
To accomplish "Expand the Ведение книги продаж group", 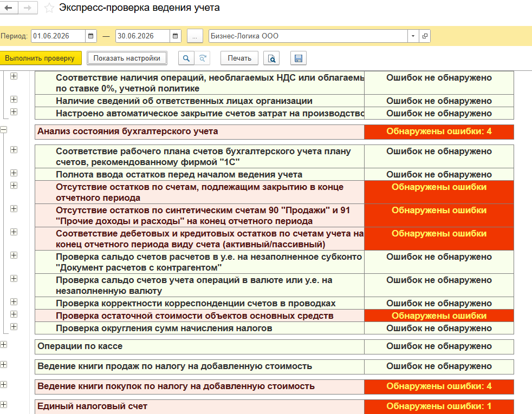I will (x=3, y=365).
